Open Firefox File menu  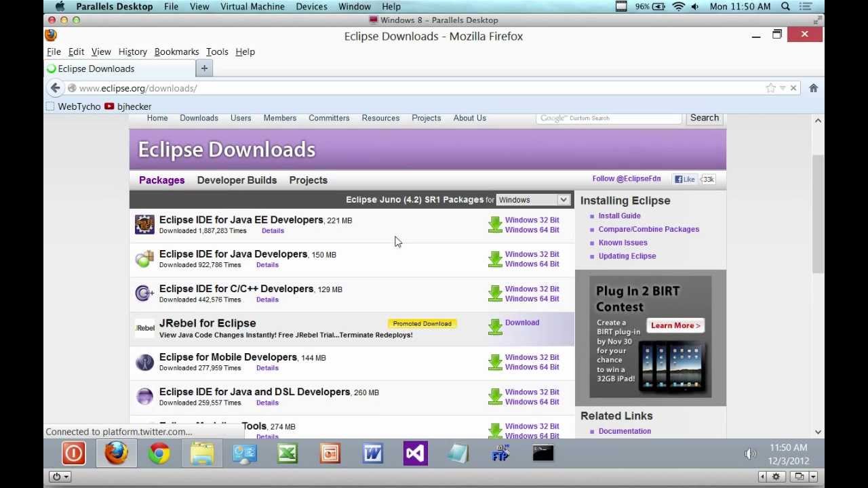(x=54, y=52)
